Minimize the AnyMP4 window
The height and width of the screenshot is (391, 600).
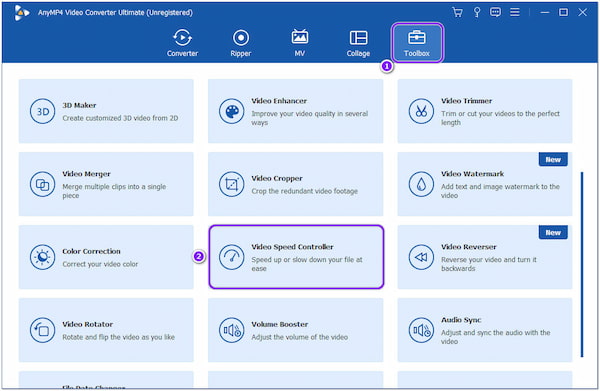click(x=545, y=12)
